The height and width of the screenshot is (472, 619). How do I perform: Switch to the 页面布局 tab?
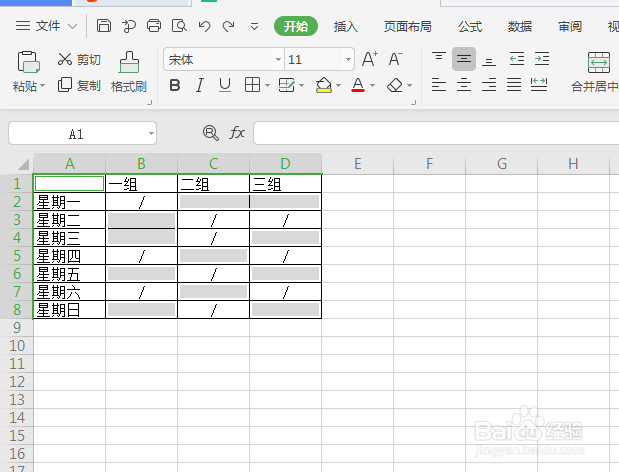[x=407, y=26]
